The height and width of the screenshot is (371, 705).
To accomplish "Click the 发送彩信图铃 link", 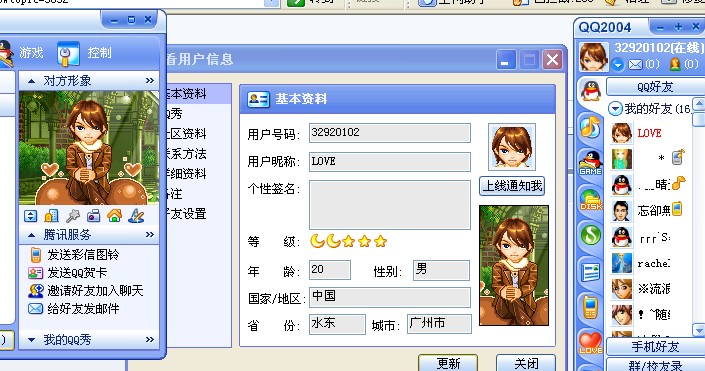I will point(83,255).
